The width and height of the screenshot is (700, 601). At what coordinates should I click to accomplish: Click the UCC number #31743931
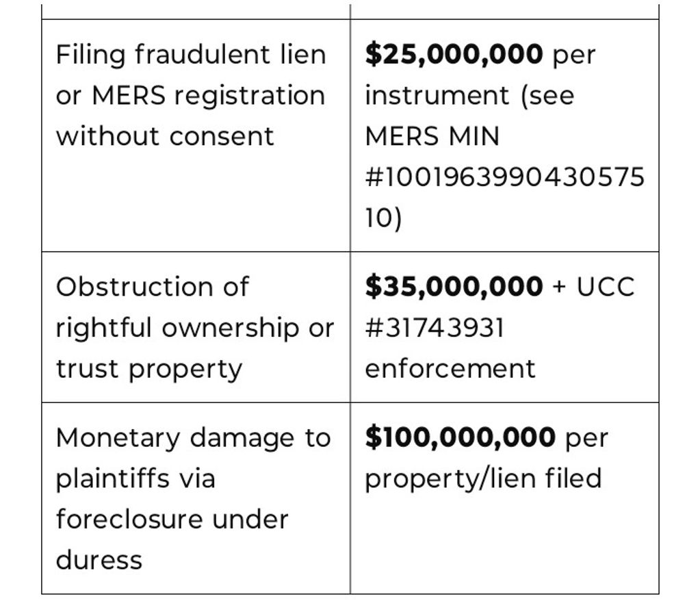(435, 328)
